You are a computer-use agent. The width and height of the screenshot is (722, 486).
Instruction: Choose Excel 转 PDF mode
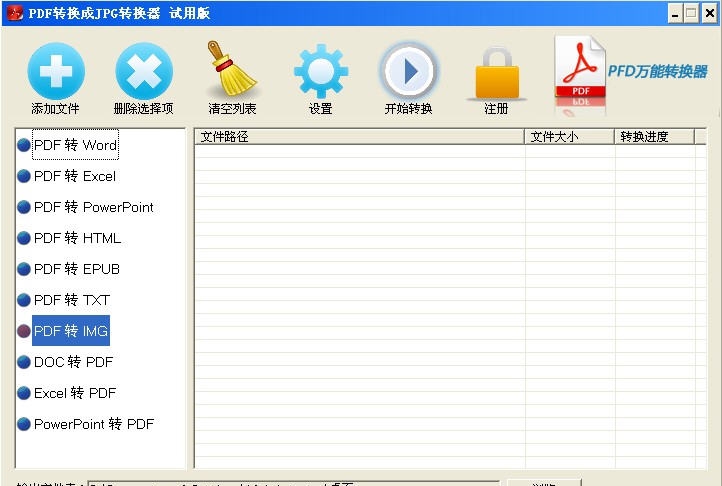point(75,393)
